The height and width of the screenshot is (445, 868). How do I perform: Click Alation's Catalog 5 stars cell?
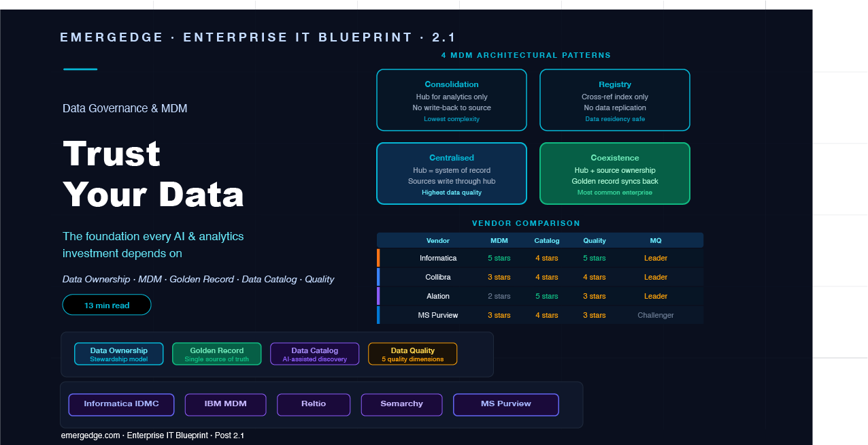(547, 296)
